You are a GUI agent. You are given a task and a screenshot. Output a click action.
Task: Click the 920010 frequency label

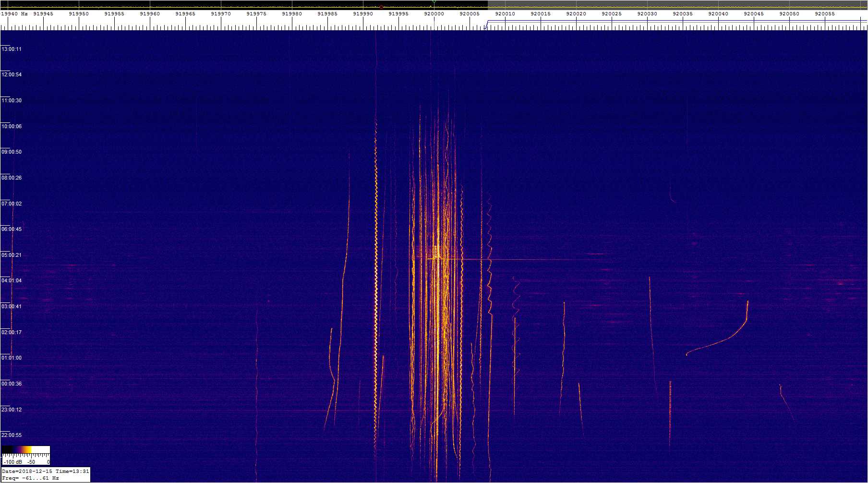point(505,14)
